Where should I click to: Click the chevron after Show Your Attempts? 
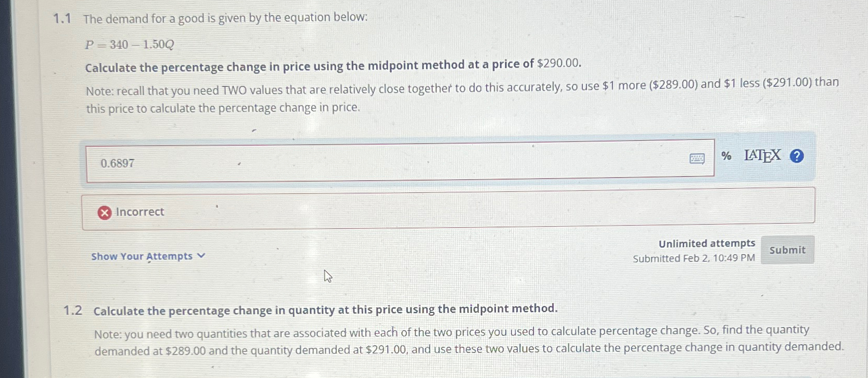point(202,255)
